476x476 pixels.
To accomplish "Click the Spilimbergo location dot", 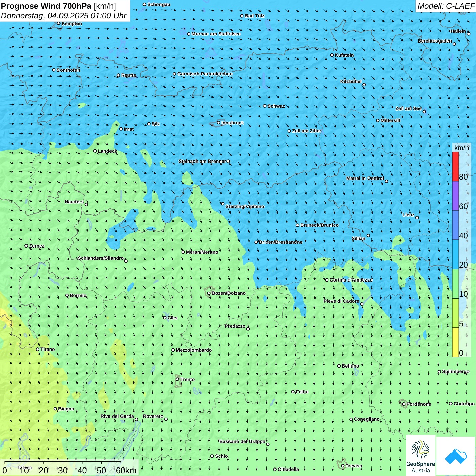I will pos(439,372).
